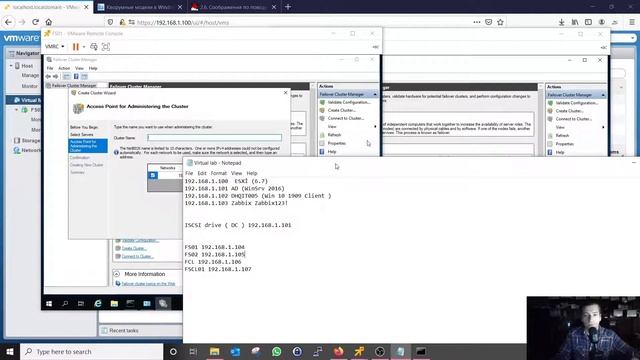Open Notepad View menu
Screen dimensions: 640x360
click(236, 173)
